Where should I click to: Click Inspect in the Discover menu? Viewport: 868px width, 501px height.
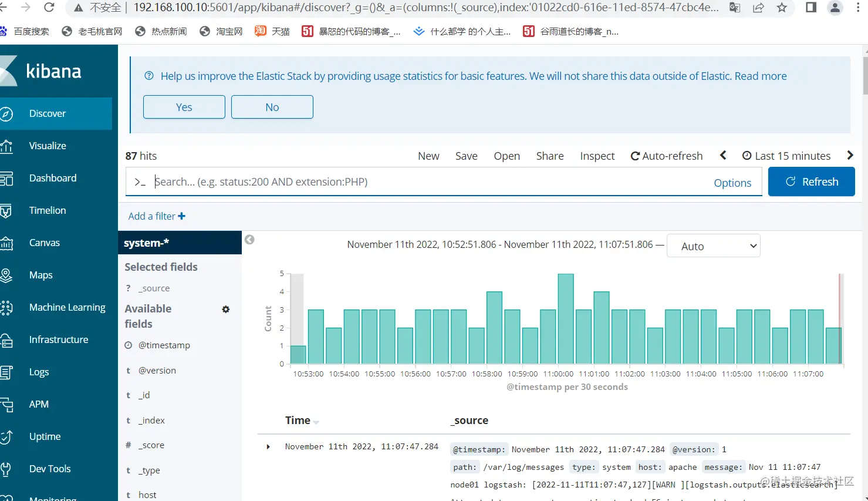[597, 156]
